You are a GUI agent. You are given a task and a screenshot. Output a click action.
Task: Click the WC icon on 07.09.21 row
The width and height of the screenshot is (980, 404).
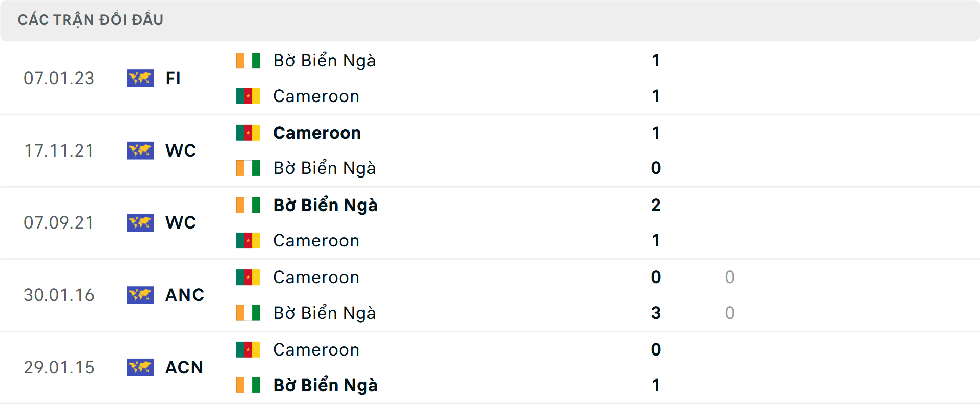tap(140, 223)
